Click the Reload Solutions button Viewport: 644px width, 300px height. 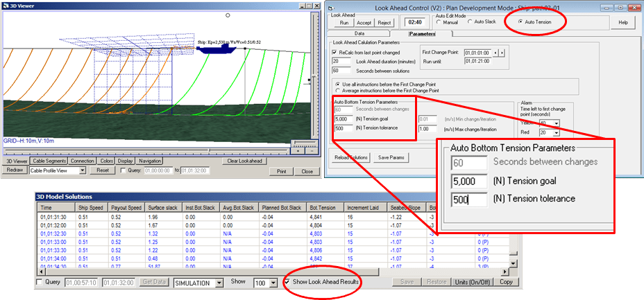tap(350, 157)
